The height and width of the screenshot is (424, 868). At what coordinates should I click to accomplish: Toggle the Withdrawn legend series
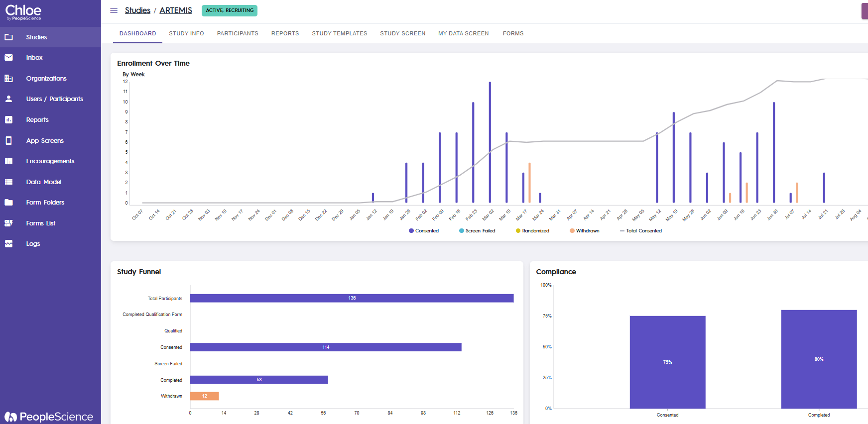pyautogui.click(x=585, y=231)
